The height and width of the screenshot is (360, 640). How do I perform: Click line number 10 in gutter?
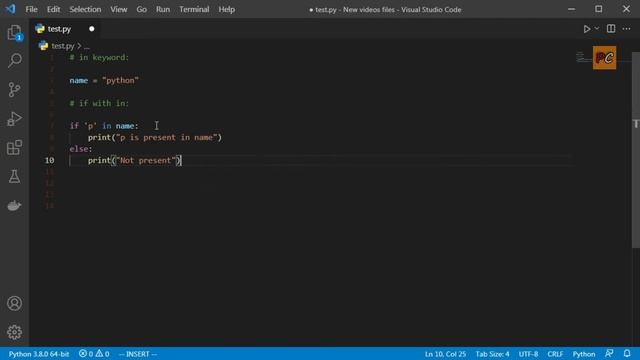49,160
